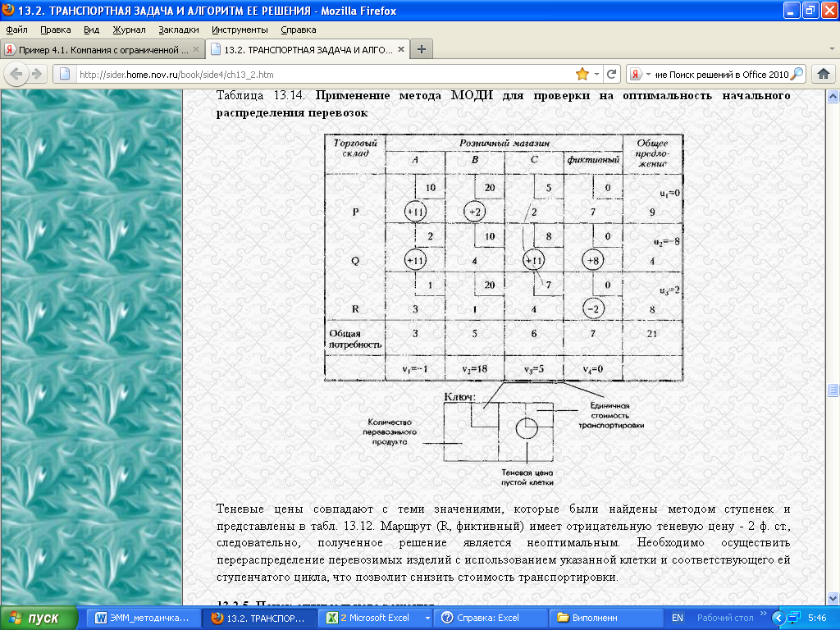Click the scrollbar down arrow

pyautogui.click(x=833, y=598)
